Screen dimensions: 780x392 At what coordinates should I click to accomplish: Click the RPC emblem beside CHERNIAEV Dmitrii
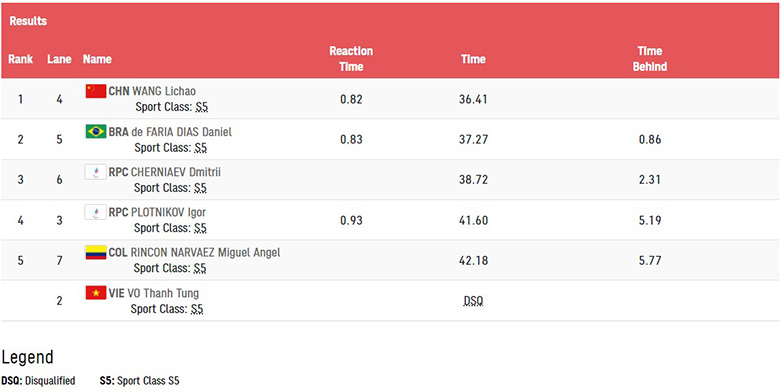(96, 172)
